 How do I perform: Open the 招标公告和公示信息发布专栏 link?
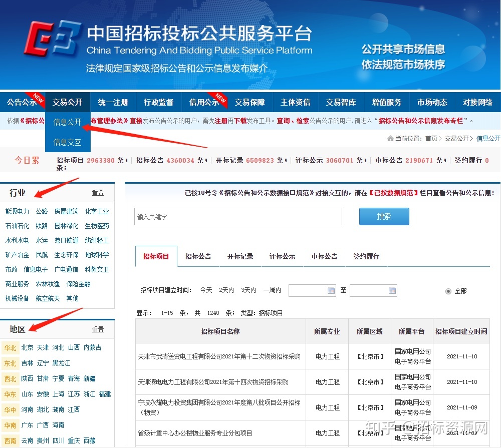[420, 121]
